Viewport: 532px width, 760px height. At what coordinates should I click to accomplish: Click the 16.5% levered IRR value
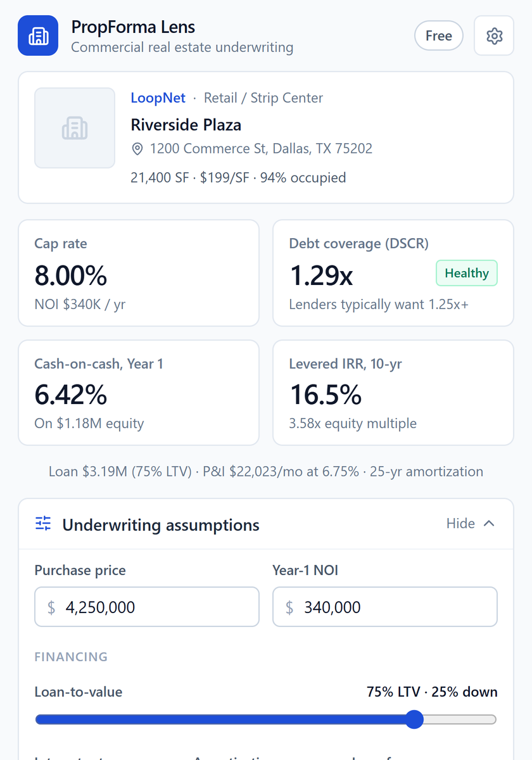[326, 395]
